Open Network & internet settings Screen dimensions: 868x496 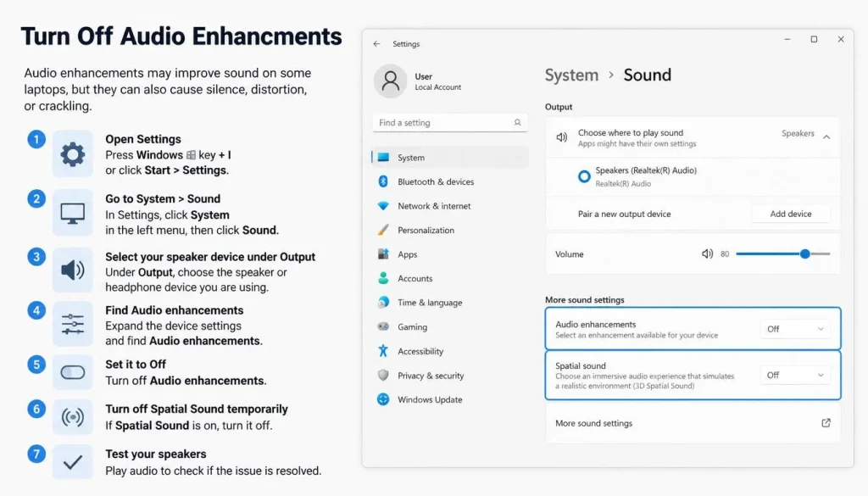pyautogui.click(x=450, y=205)
